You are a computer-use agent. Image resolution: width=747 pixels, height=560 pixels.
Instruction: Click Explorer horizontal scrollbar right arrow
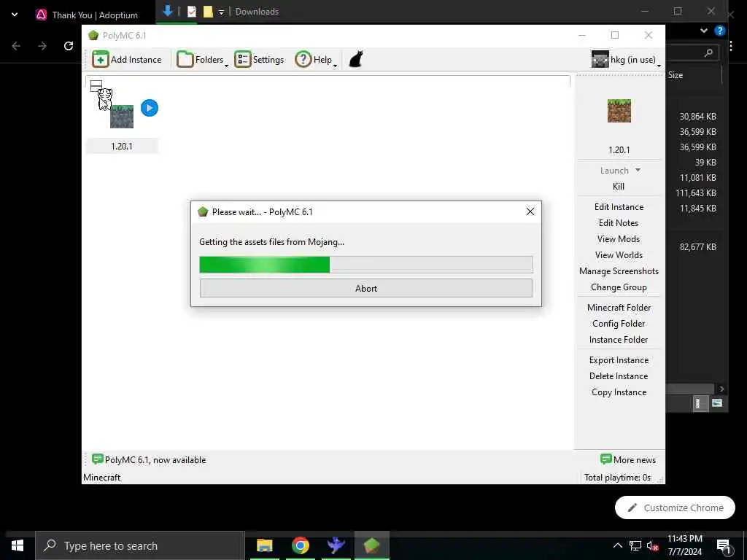(x=721, y=389)
